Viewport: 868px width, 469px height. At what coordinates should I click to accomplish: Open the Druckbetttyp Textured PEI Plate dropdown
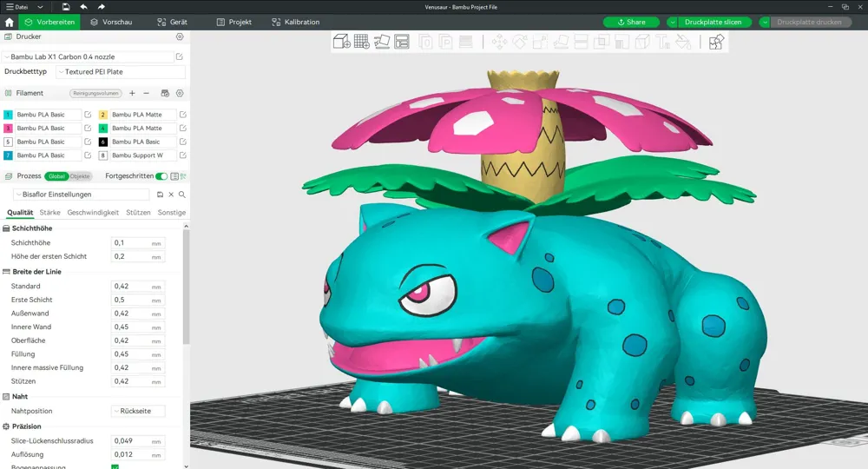point(121,71)
